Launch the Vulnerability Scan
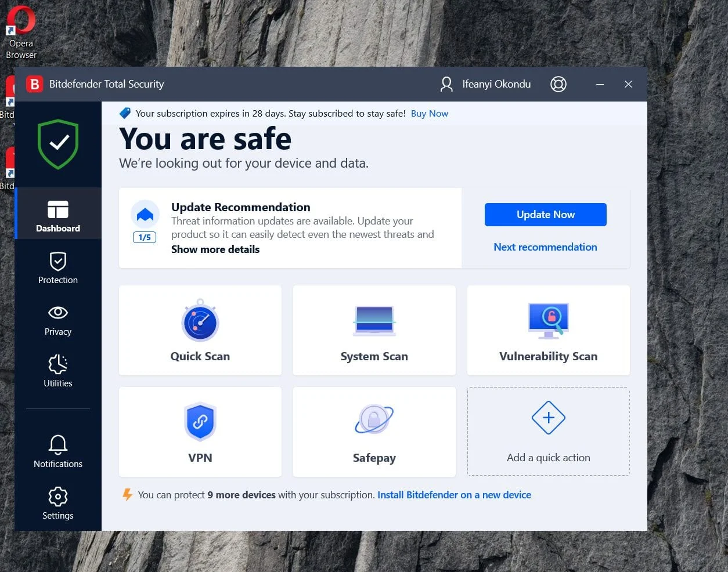 click(x=548, y=330)
